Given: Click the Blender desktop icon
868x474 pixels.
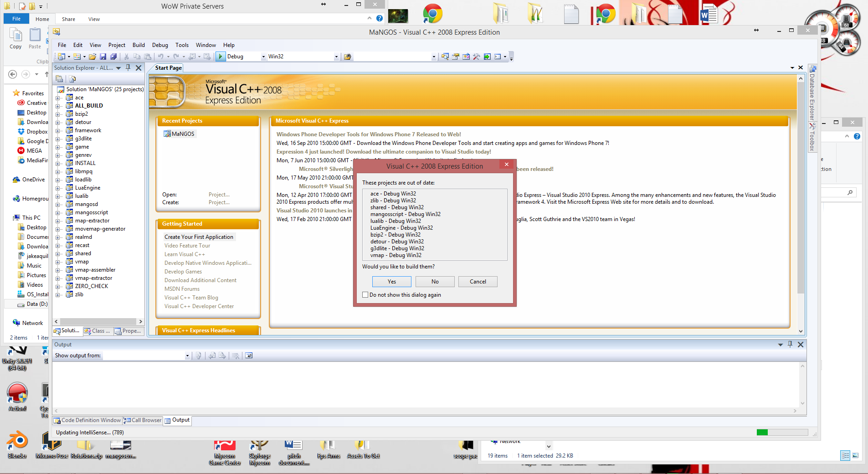Looking at the screenshot, I should click(17, 441).
